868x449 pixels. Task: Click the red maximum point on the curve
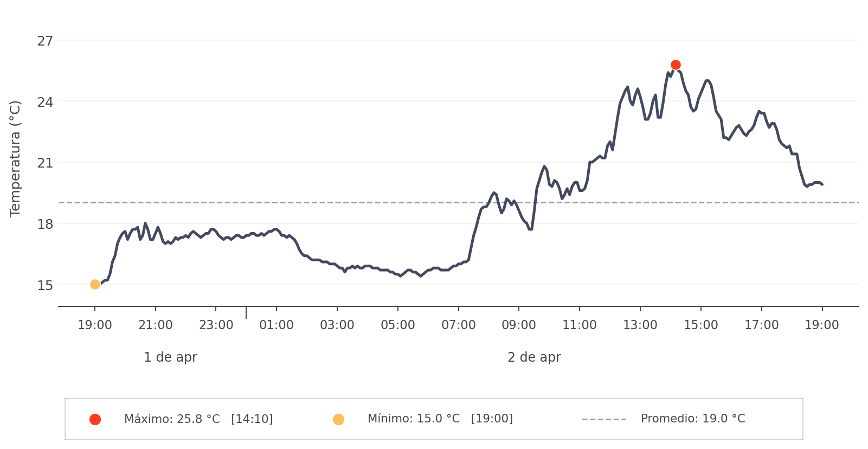(676, 65)
